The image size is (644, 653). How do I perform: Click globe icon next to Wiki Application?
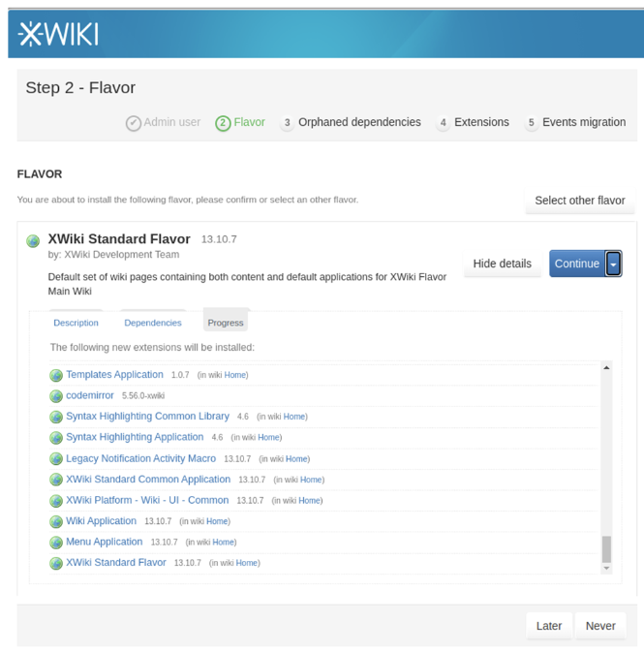(x=56, y=521)
